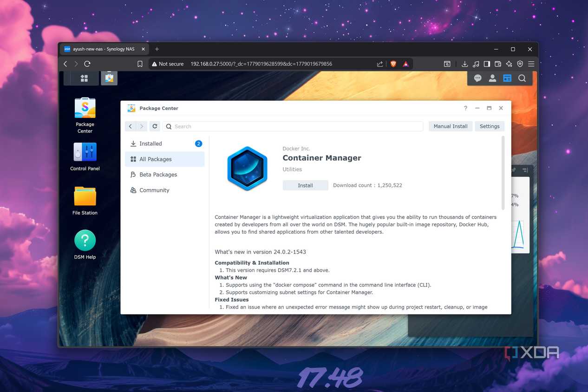This screenshot has height=392, width=588.
Task: Go back in Package Center
Action: [x=131, y=126]
